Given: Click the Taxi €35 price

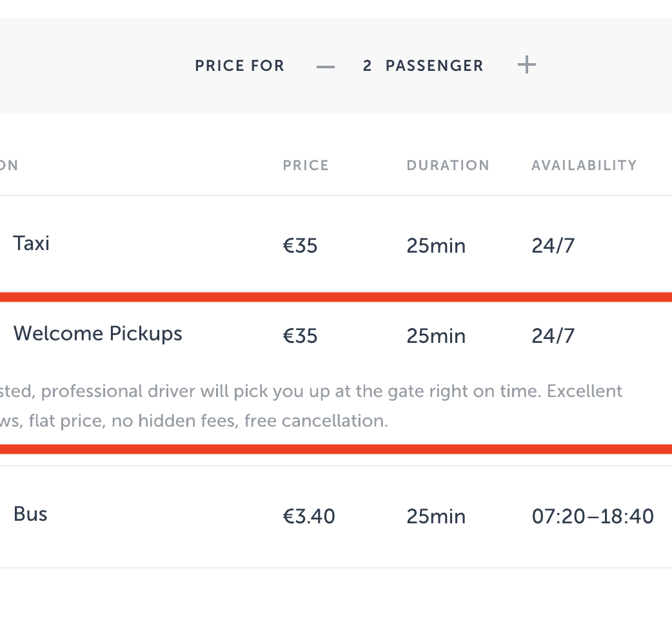Looking at the screenshot, I should pyautogui.click(x=300, y=246).
